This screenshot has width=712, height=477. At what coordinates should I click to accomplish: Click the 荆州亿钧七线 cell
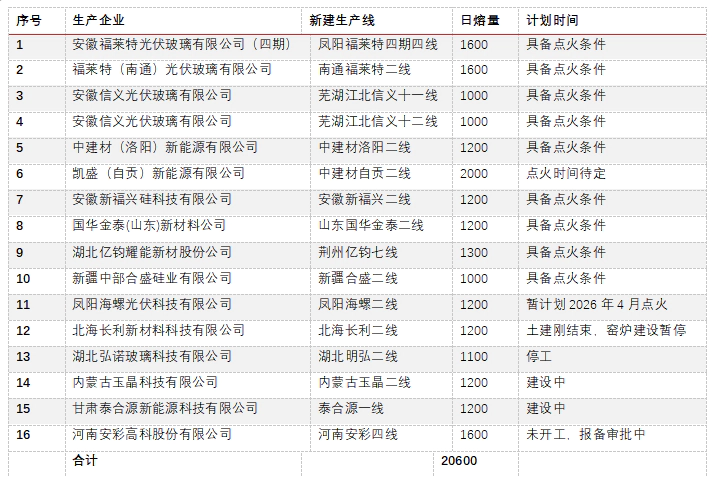click(358, 252)
